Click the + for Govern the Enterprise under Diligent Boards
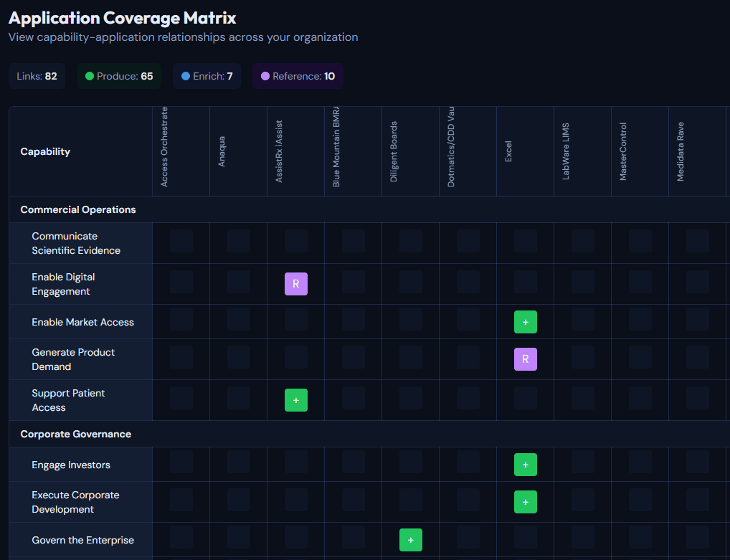Screen dimensions: 730x560 click(x=411, y=540)
